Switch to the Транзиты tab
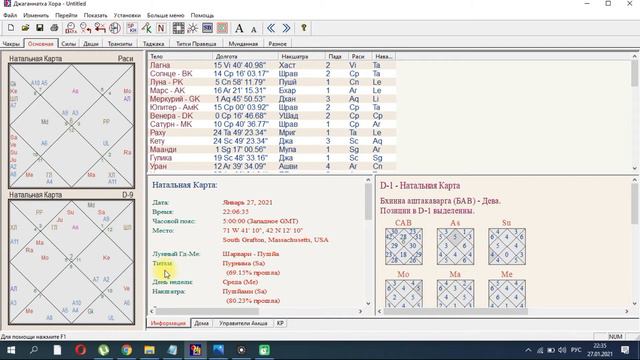Viewport: 640px width, 360px height. point(120,44)
